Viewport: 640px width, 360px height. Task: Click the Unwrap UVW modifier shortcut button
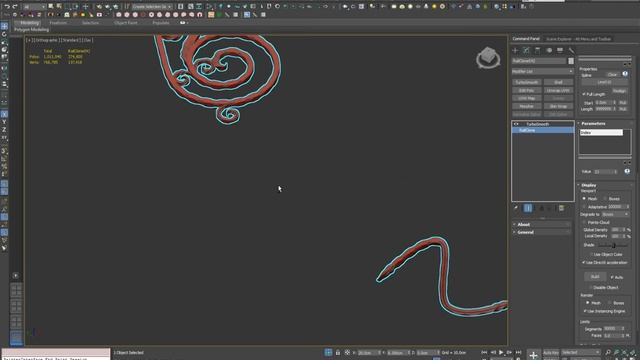click(558, 90)
